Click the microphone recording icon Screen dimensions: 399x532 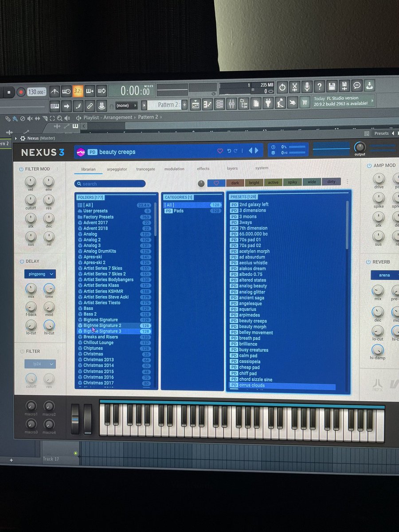click(306, 87)
